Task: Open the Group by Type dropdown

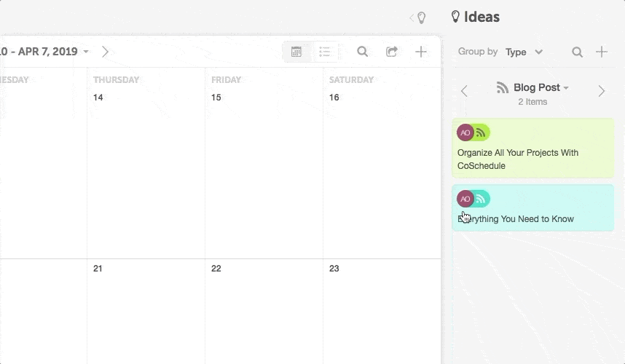Action: [x=524, y=52]
